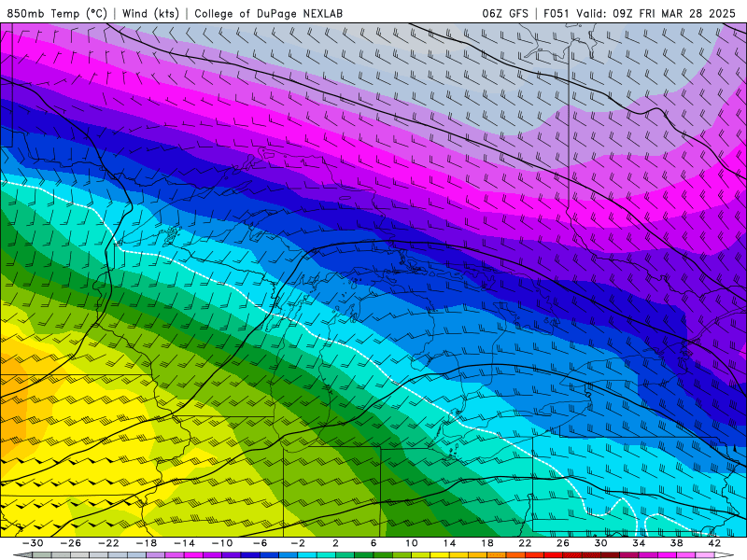Click the '34' legend value
The image size is (747, 560).
[x=638, y=543]
